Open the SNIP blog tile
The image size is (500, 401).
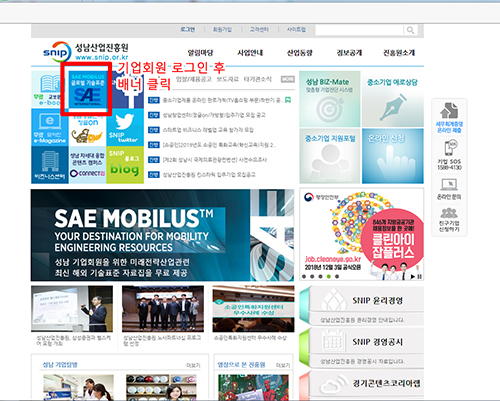click(125, 165)
